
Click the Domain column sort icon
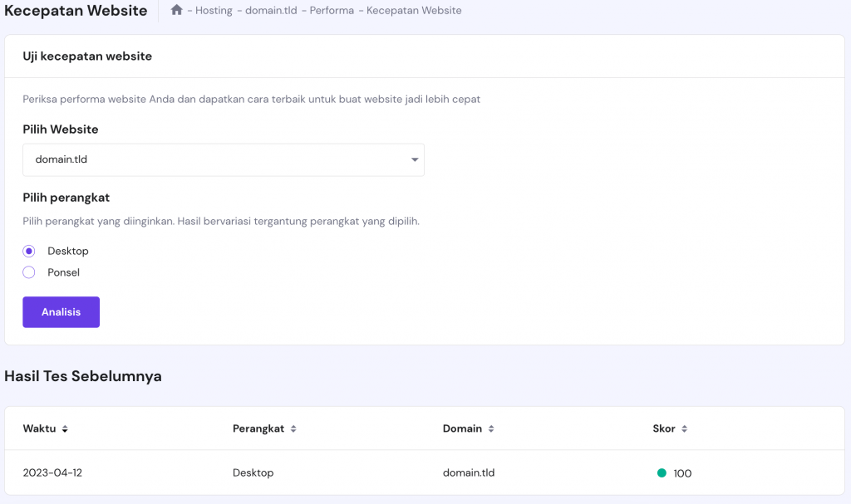click(x=491, y=429)
